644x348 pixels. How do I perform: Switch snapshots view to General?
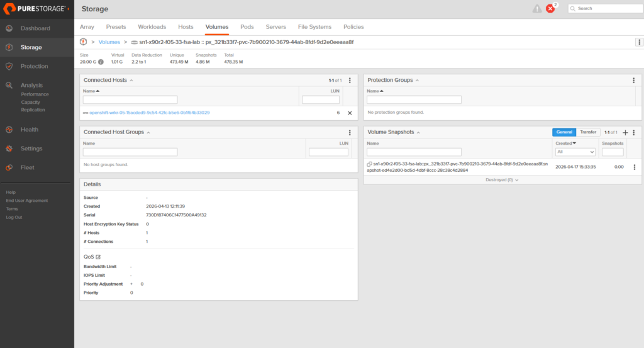tap(564, 132)
